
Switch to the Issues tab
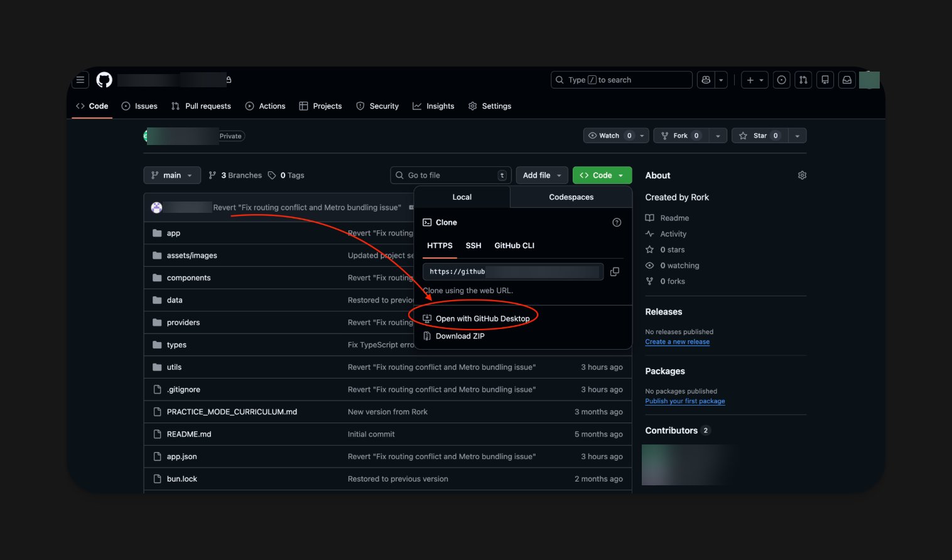click(139, 106)
